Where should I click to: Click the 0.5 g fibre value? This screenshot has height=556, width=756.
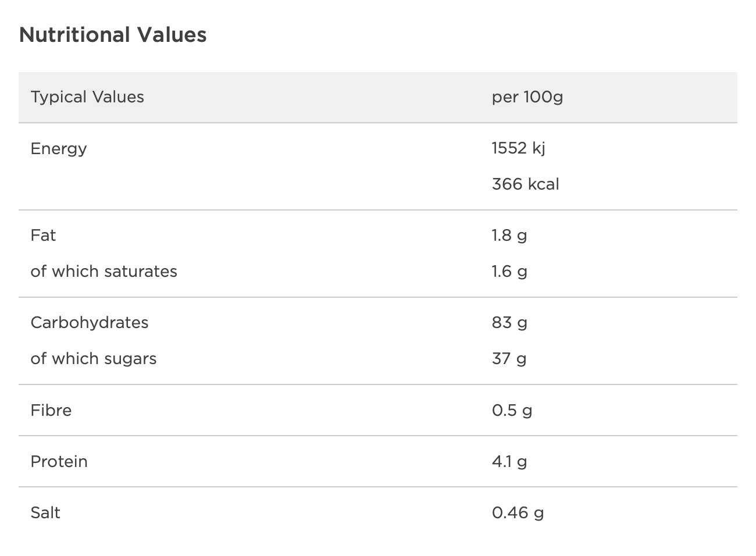coord(512,411)
